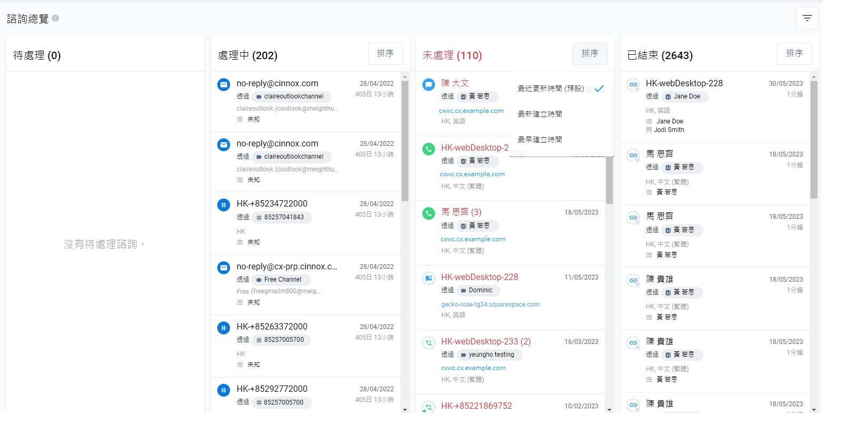Open 排序 dropdown in 處理中 column

pos(385,54)
